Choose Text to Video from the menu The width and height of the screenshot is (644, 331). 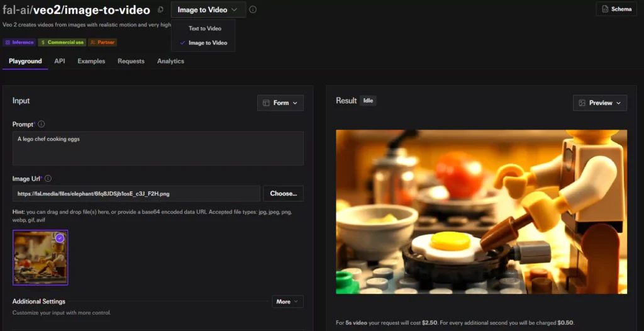point(205,28)
